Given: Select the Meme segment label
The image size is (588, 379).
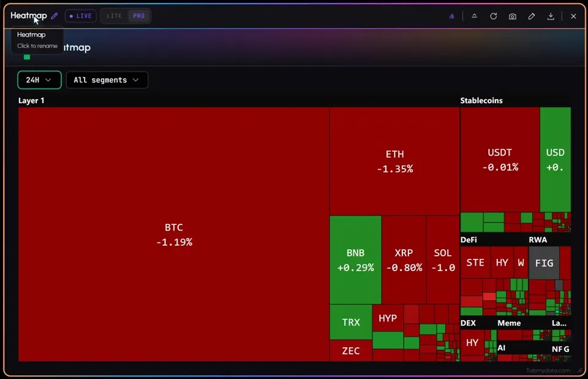Looking at the screenshot, I should coord(509,323).
